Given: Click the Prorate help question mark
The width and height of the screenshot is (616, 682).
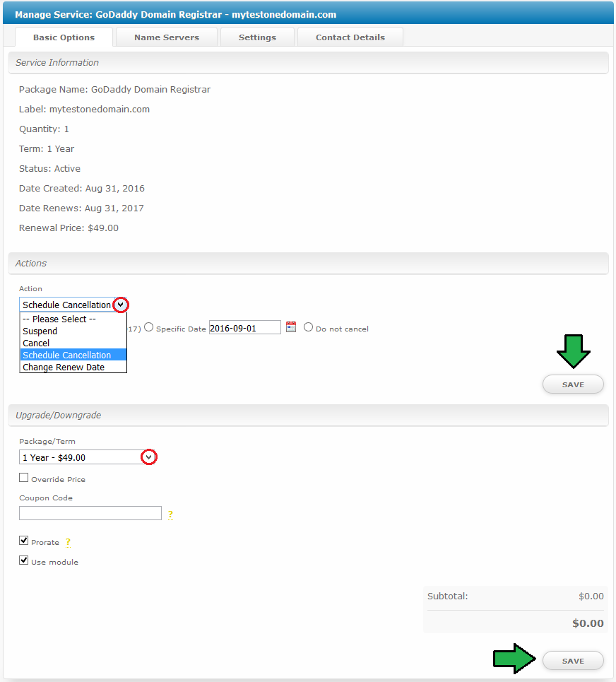Looking at the screenshot, I should tap(68, 542).
